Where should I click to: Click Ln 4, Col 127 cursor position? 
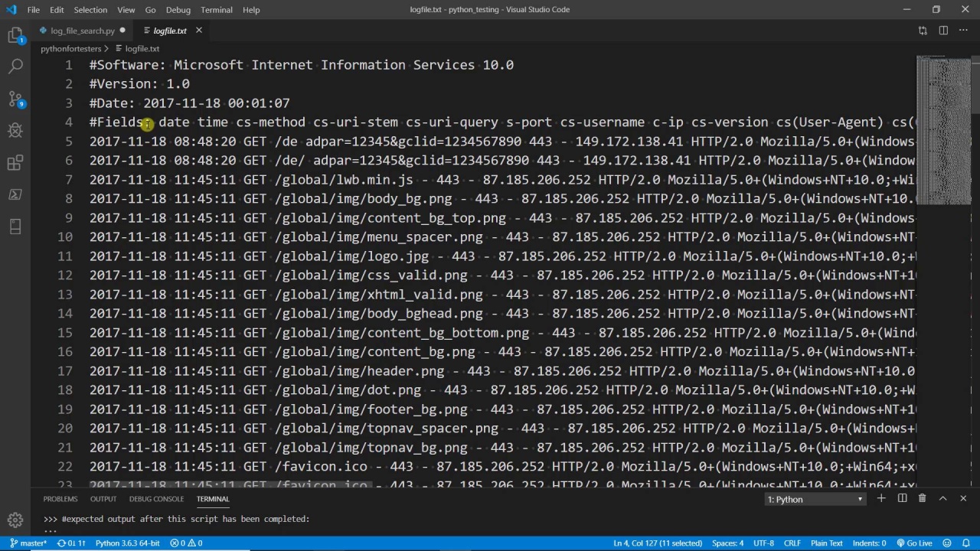point(658,543)
